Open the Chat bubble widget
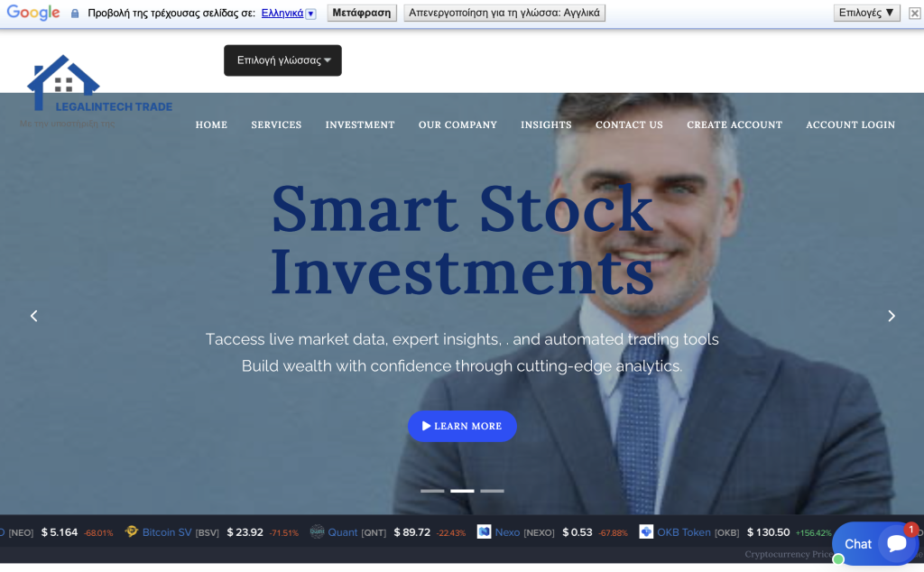Image resolution: width=924 pixels, height=572 pixels. tap(874, 543)
